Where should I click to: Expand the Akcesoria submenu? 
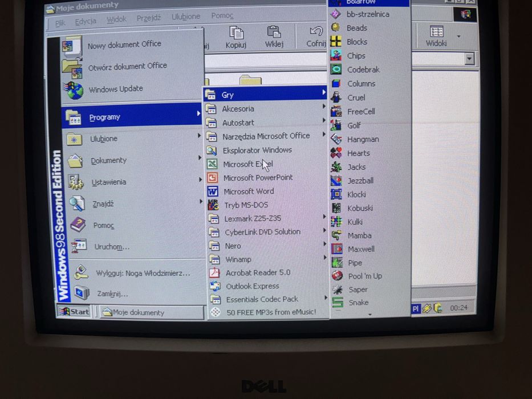(x=266, y=108)
